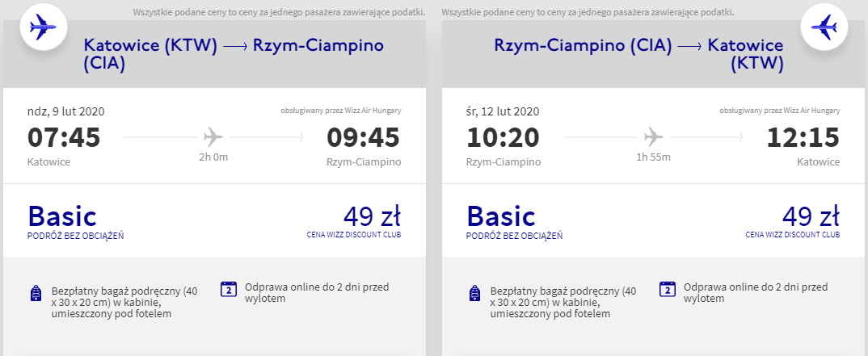Click the date ndz, 9 lut 2020
Screen dimensions: 868x356
pos(66,111)
